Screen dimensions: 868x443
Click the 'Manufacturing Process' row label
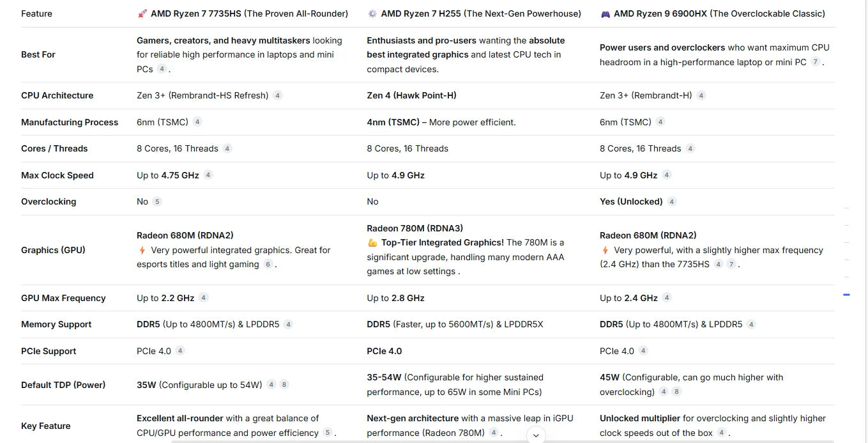click(70, 122)
